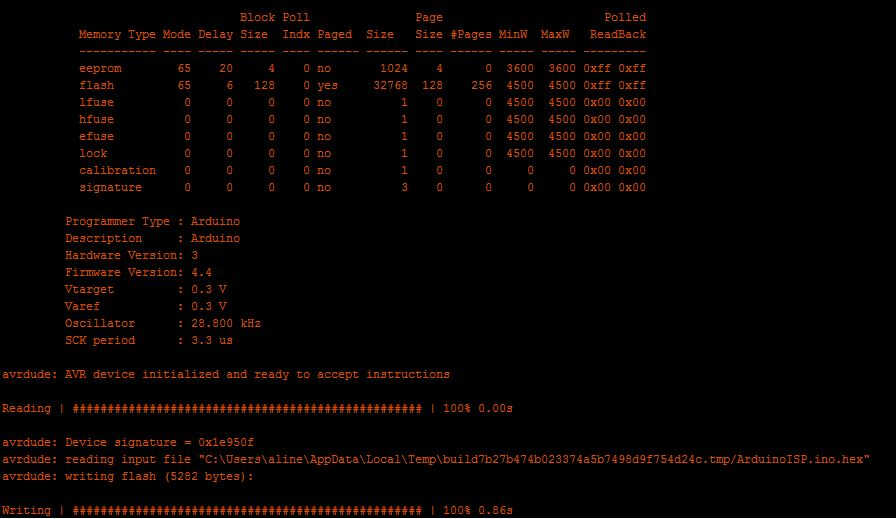Click the "Polled" header word
This screenshot has width=896, height=519.
(x=625, y=17)
